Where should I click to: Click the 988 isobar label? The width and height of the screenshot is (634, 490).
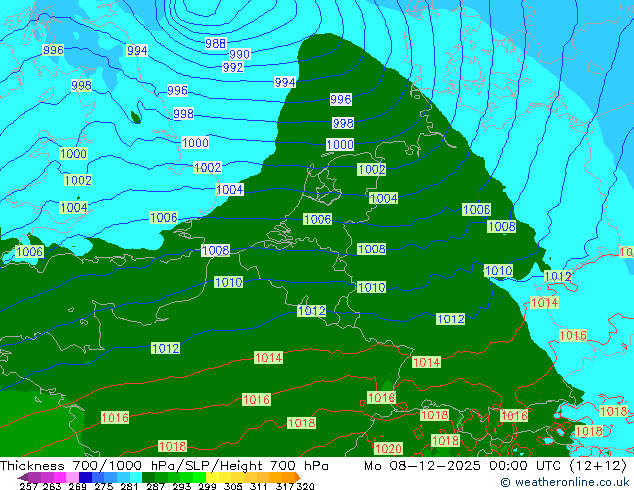(x=215, y=43)
